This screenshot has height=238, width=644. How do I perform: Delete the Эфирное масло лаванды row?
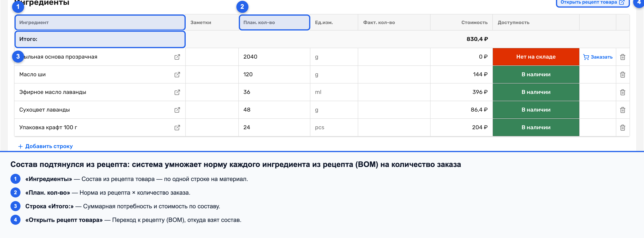click(622, 92)
